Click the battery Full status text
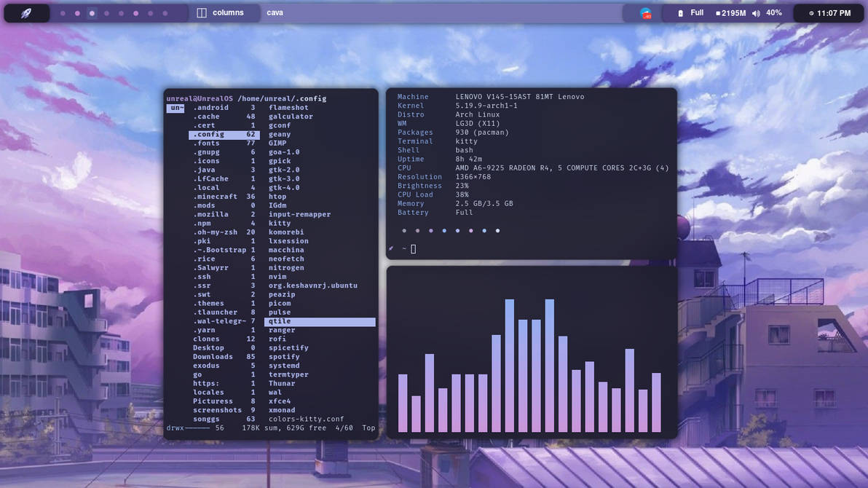The image size is (868, 488). click(697, 12)
